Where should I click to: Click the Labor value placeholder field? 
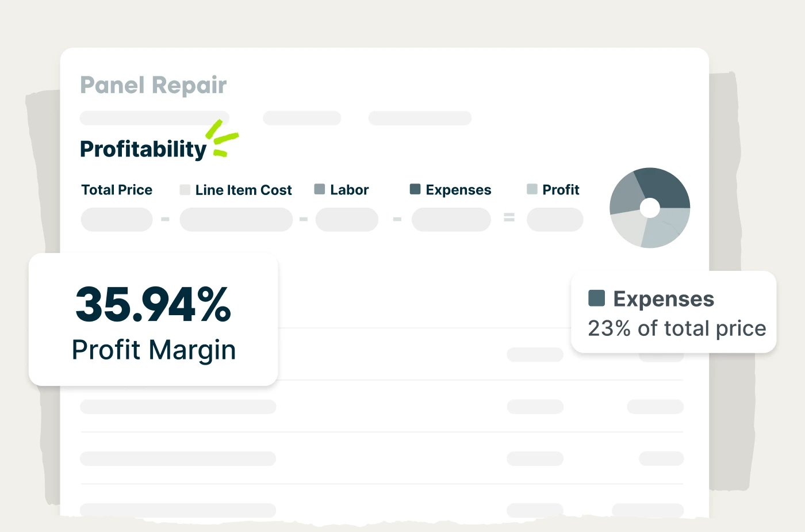click(347, 219)
